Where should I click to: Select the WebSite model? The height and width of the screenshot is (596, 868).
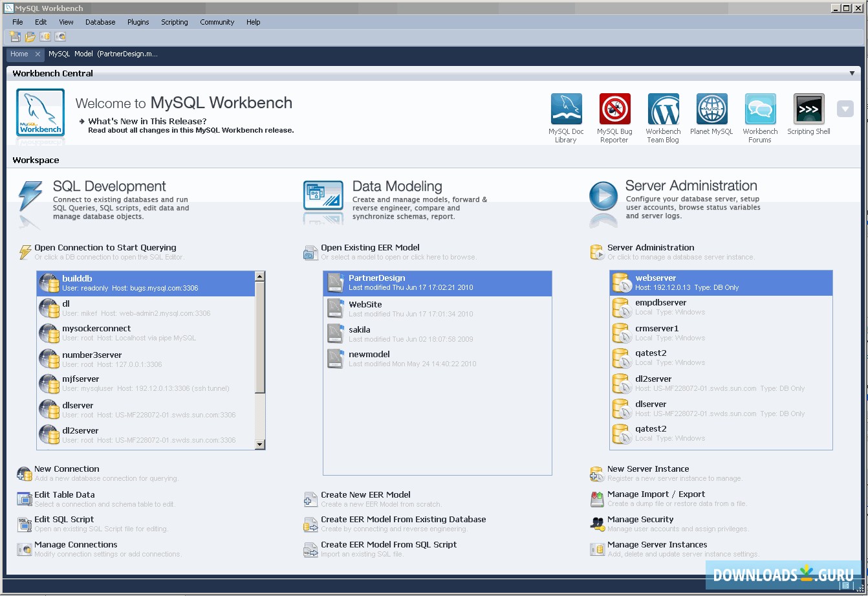437,309
